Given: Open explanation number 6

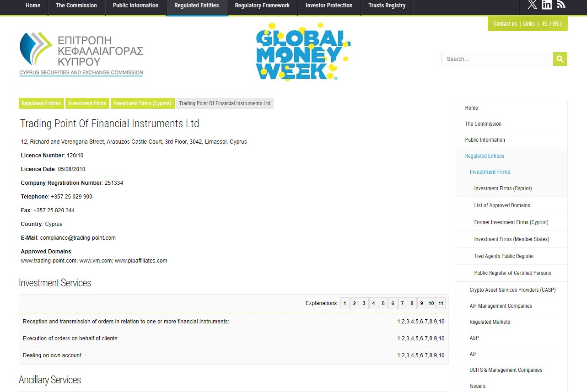Looking at the screenshot, I should click(x=393, y=303).
